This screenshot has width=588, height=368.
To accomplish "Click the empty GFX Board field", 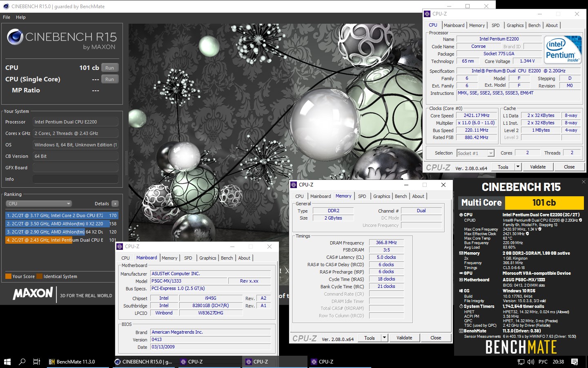I will pyautogui.click(x=76, y=168).
